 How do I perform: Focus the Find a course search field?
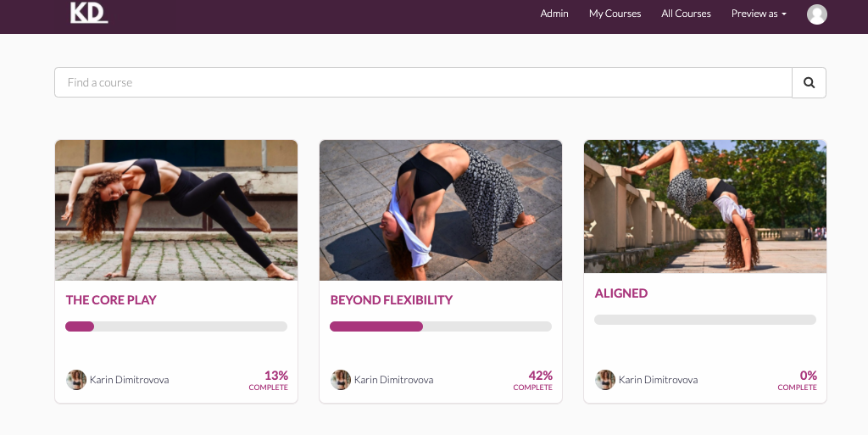(x=423, y=82)
